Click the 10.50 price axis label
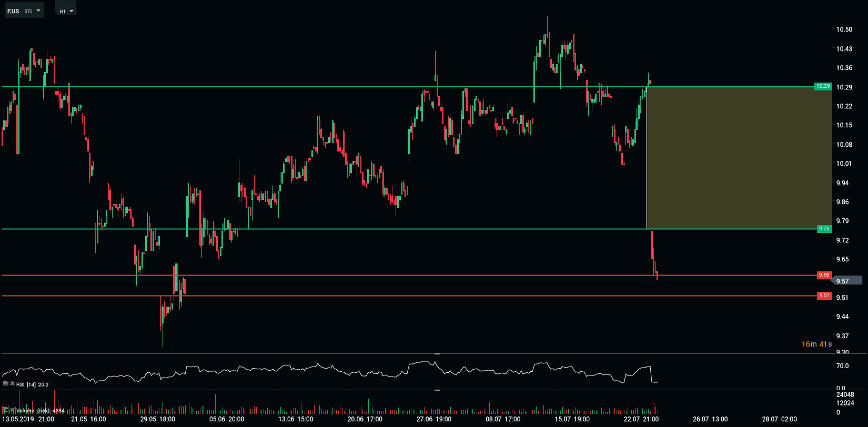The height and width of the screenshot is (427, 868). point(844,29)
